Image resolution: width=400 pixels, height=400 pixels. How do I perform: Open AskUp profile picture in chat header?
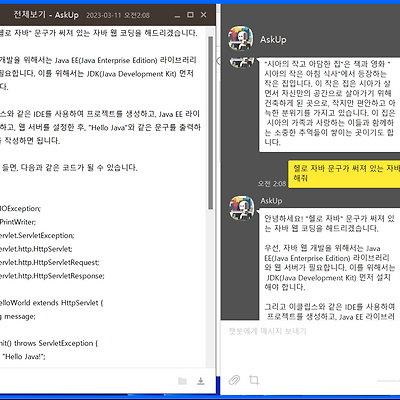(241, 39)
